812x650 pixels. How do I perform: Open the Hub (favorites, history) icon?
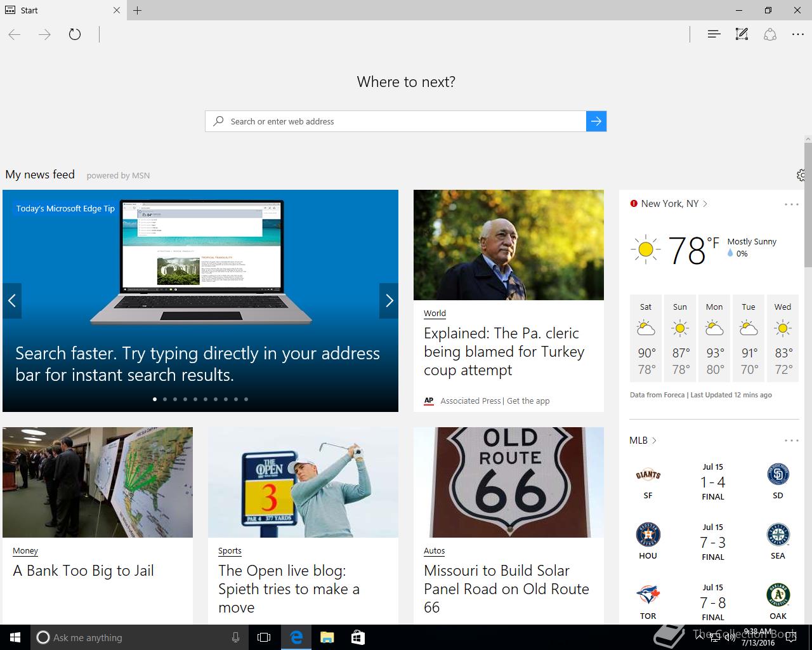pos(714,34)
